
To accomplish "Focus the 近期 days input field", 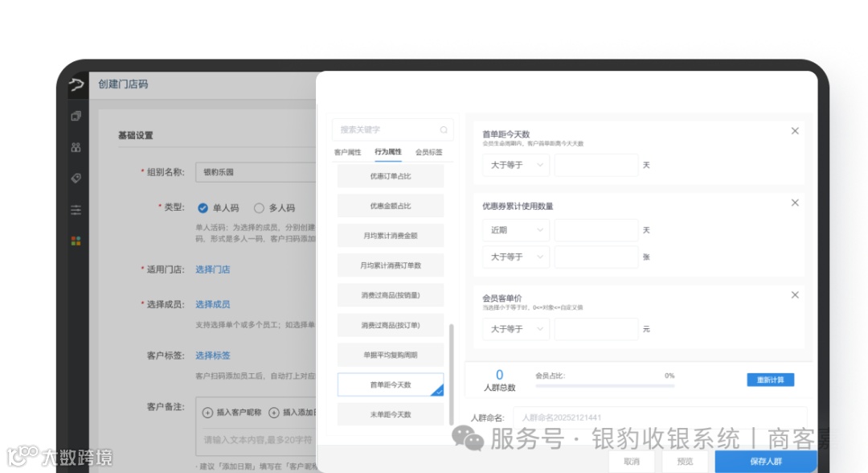I will pos(596,230).
